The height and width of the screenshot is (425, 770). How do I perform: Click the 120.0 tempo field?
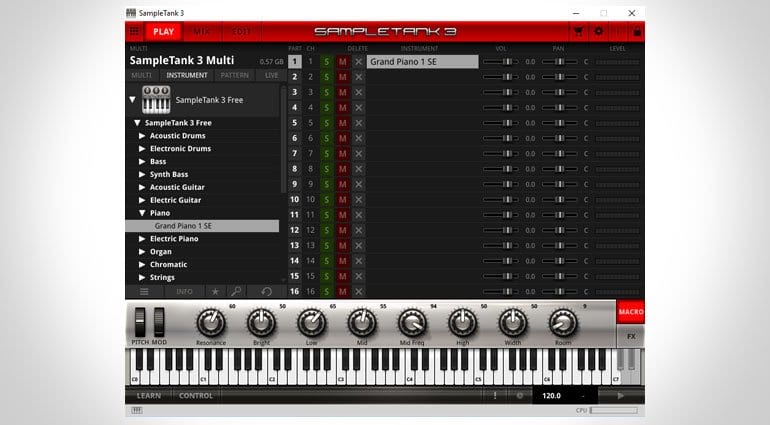click(x=551, y=396)
